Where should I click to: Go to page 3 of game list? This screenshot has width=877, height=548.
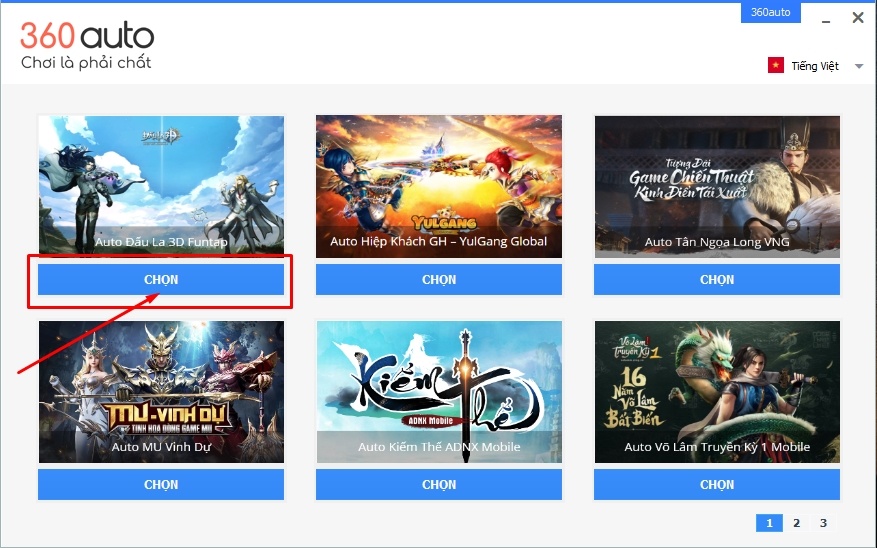pos(823,523)
